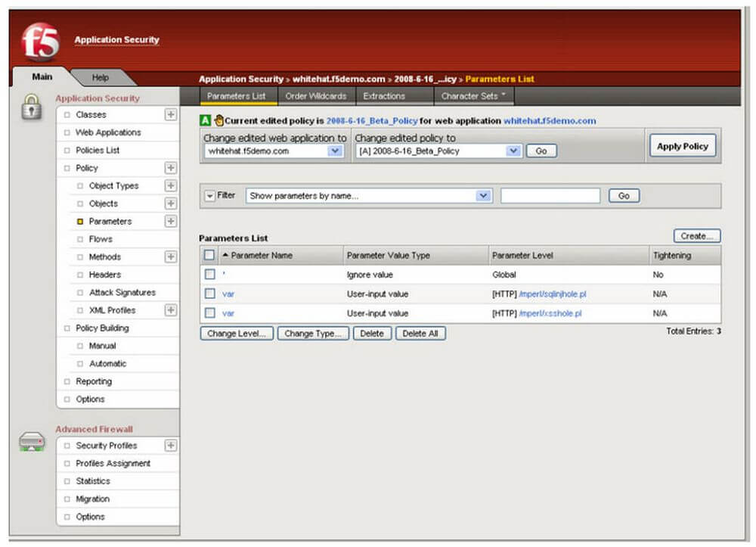Expand the Classes plus icon
This screenshot has height=547, width=756.
click(x=171, y=114)
